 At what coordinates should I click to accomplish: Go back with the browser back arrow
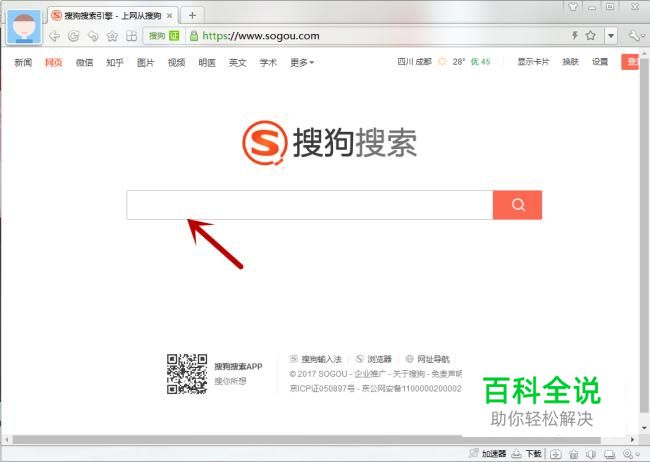point(54,36)
